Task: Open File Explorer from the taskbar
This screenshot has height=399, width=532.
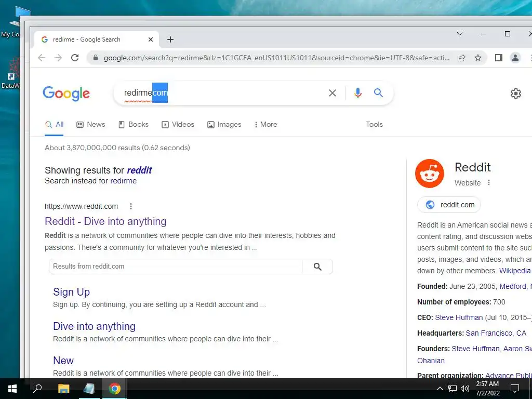Action: pos(63,389)
